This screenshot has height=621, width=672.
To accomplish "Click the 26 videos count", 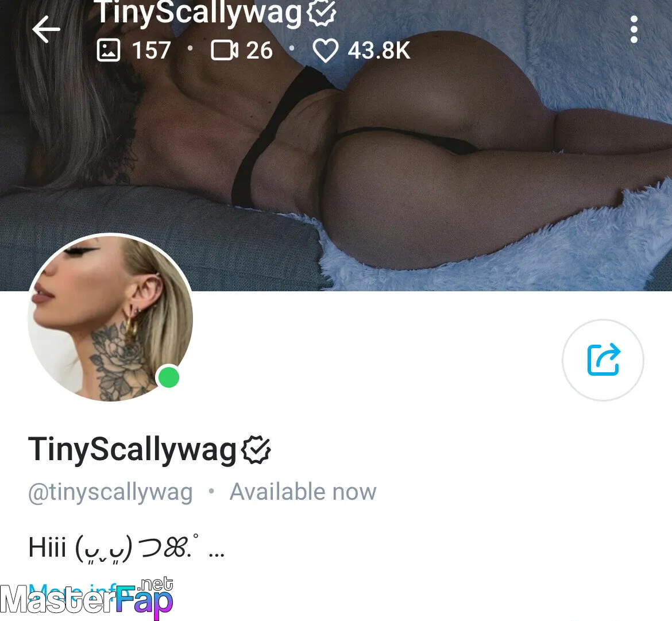I will click(259, 51).
